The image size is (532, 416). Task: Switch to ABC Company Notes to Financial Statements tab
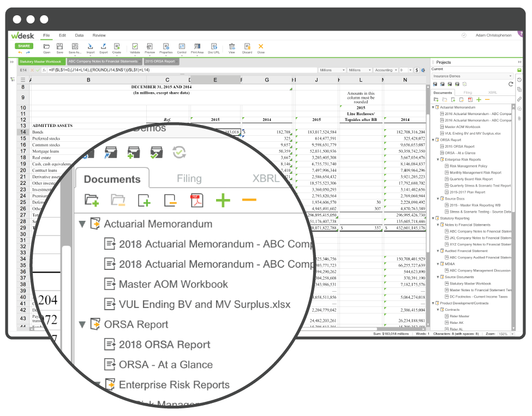[x=105, y=62]
